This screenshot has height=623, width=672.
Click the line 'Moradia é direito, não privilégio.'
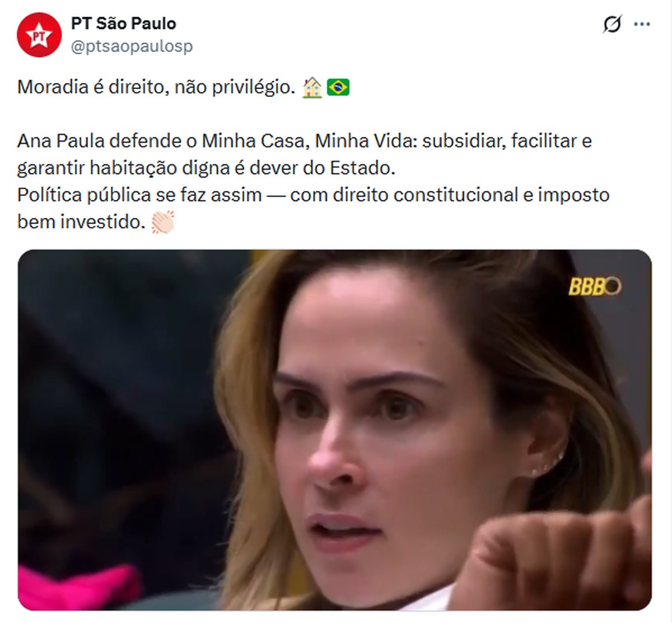[x=156, y=87]
